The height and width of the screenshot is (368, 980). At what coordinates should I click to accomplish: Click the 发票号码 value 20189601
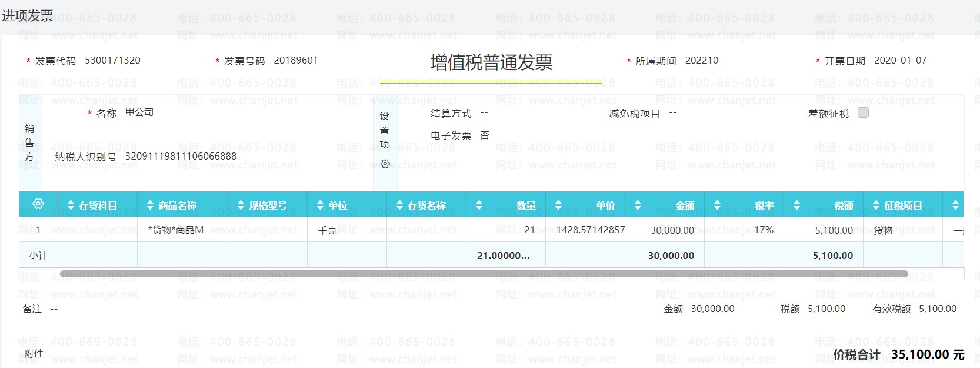pyautogui.click(x=296, y=60)
